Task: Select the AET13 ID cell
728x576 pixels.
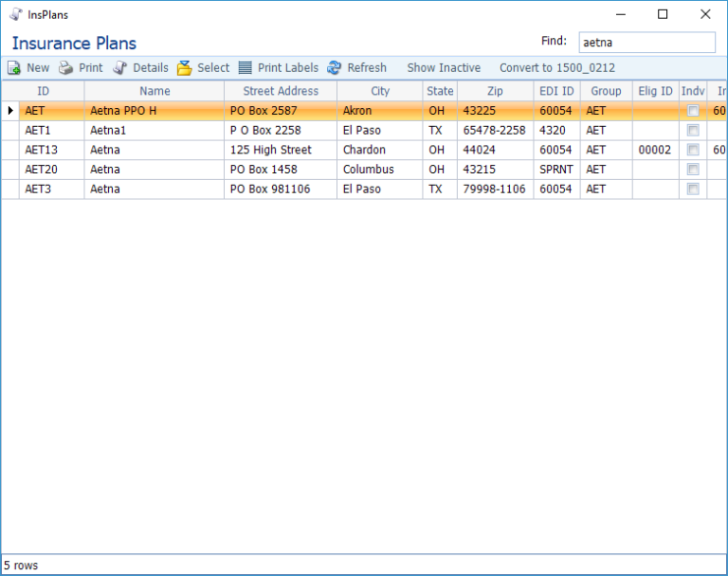Action: (x=51, y=150)
